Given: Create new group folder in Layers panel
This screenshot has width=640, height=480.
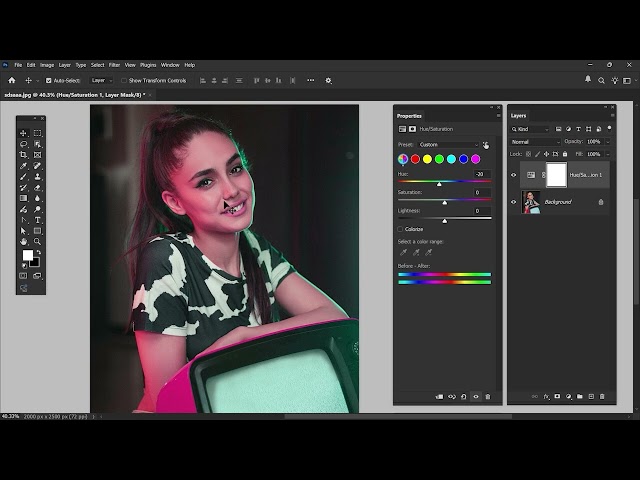Looking at the screenshot, I should coord(580,396).
